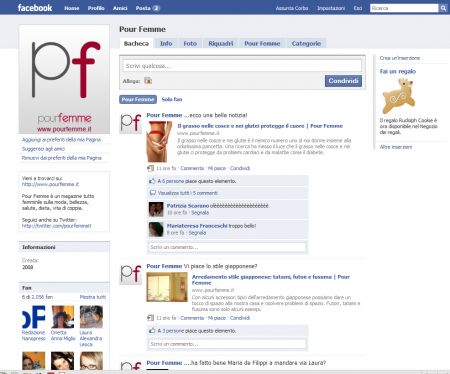This screenshot has width=450, height=374.
Task: Click the Facebook logo in header
Action: tap(35, 8)
